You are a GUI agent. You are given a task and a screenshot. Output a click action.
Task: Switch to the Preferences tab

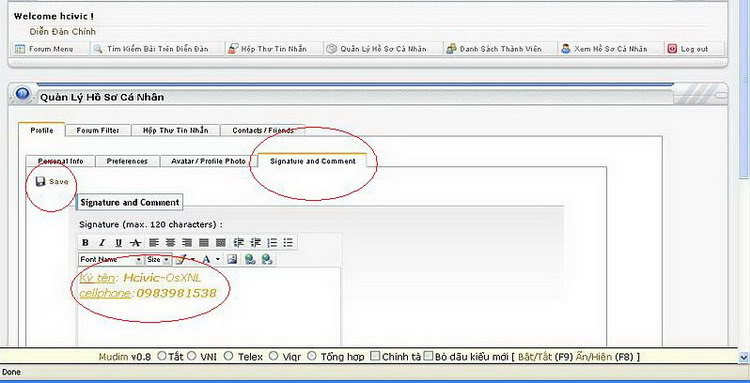(x=127, y=161)
